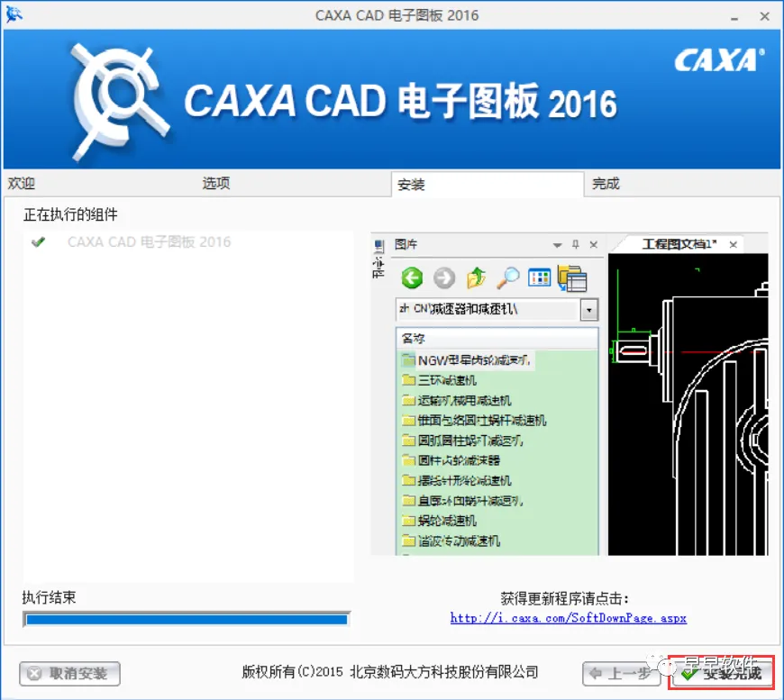Switch to the 工程图文档1 drawing tab
The width and height of the screenshot is (784, 700).
(679, 244)
